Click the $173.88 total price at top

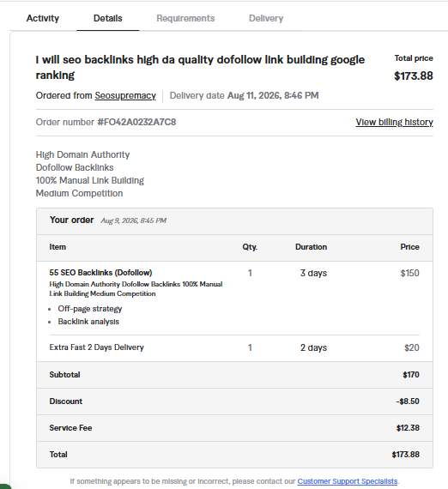(414, 75)
